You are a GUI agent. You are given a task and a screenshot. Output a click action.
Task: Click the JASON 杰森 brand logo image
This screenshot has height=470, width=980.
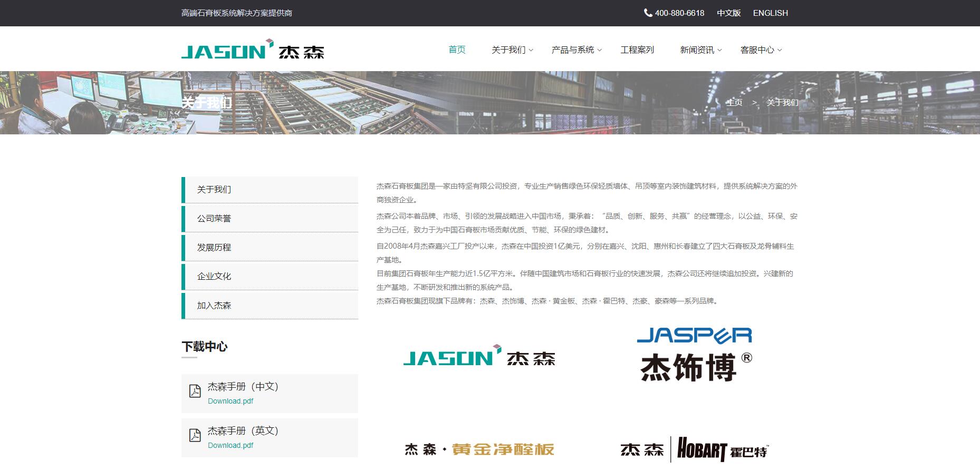(479, 355)
